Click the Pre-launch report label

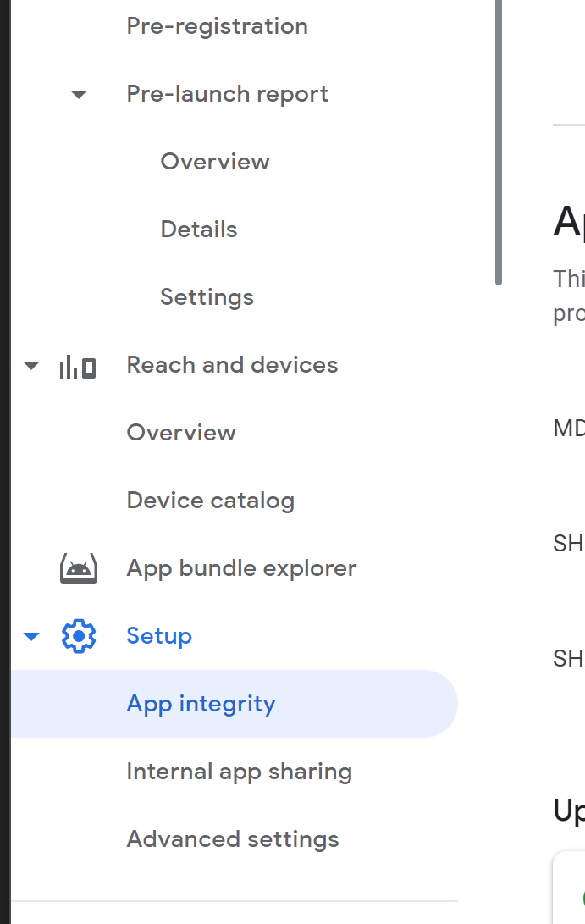[227, 94]
